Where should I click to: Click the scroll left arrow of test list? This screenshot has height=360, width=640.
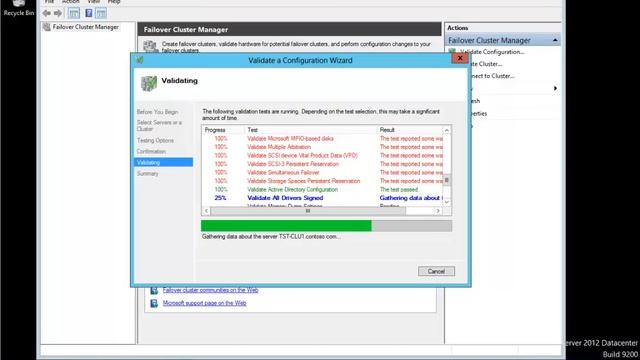[207, 211]
